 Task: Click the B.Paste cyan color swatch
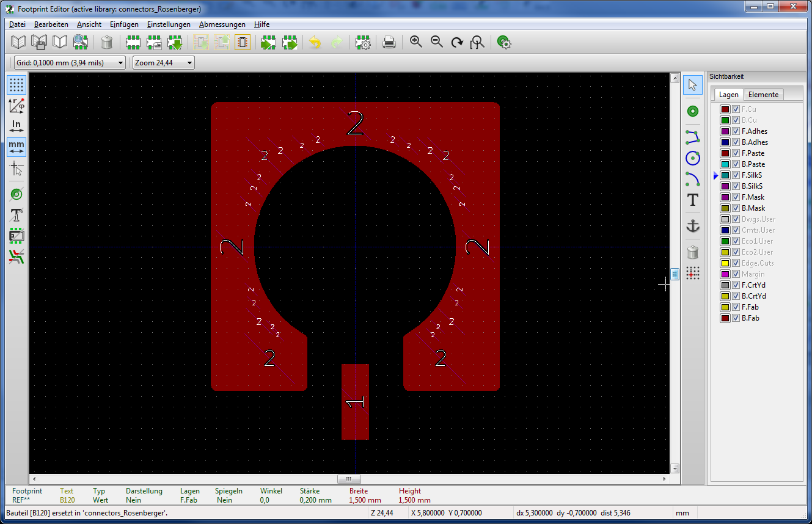[725, 164]
